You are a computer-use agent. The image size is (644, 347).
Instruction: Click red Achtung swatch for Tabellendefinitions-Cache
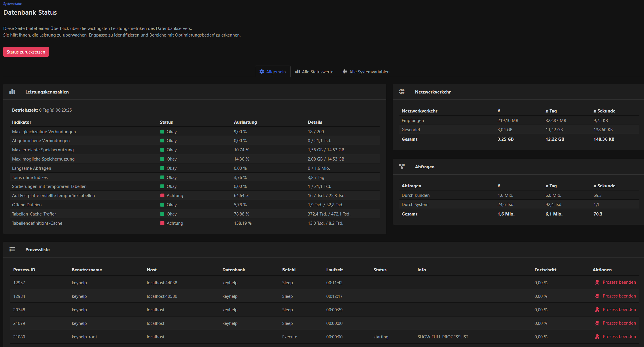click(162, 223)
